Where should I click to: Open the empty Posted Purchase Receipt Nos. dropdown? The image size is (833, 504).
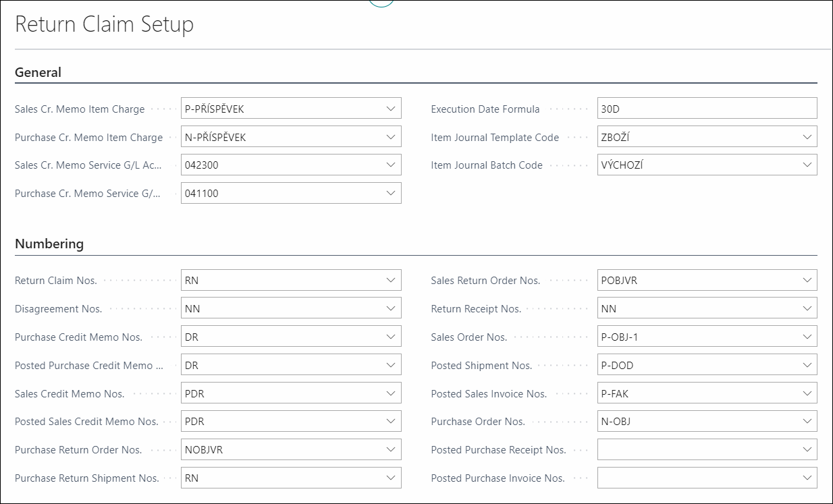[807, 449]
